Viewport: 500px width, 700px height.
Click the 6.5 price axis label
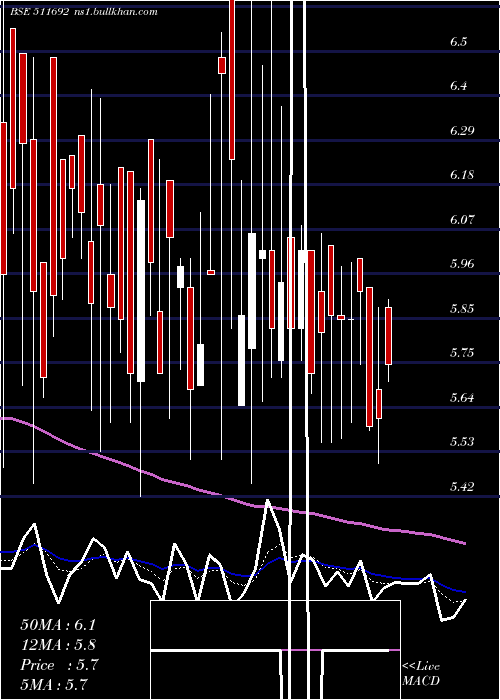[x=458, y=42]
